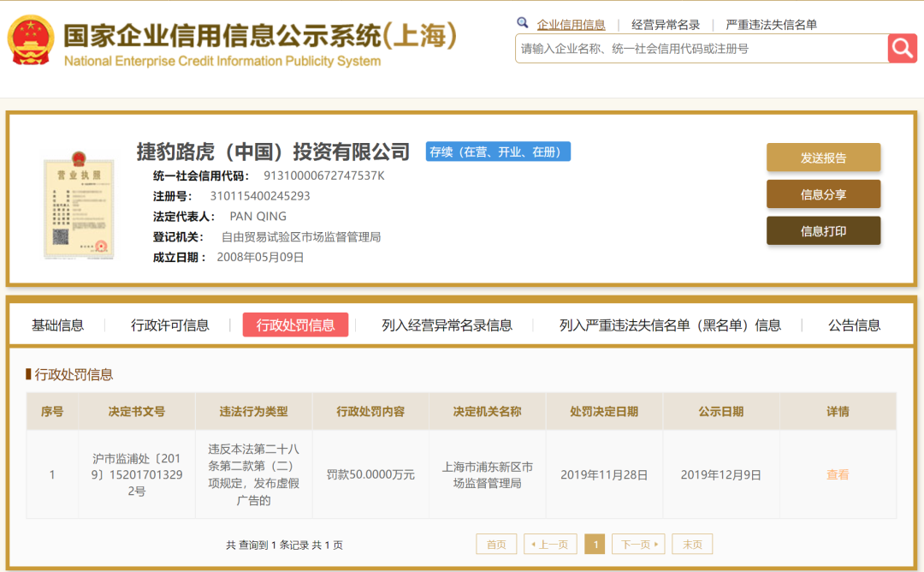Click establishment date 2008年05月09日
Image resolution: width=924 pixels, height=572 pixels.
point(260,257)
